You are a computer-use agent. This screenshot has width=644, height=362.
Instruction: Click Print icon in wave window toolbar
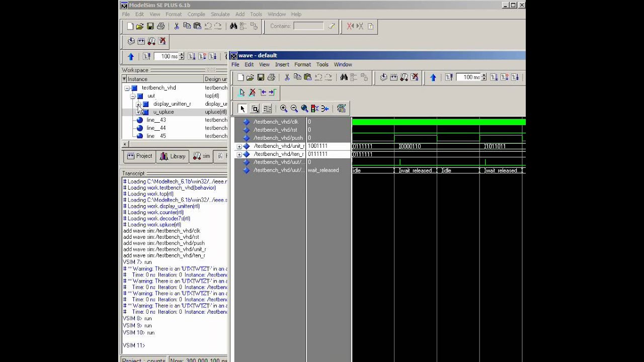[x=271, y=77]
